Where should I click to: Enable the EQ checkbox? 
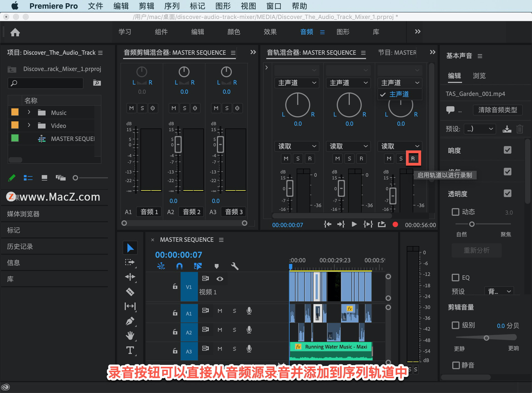coord(455,278)
